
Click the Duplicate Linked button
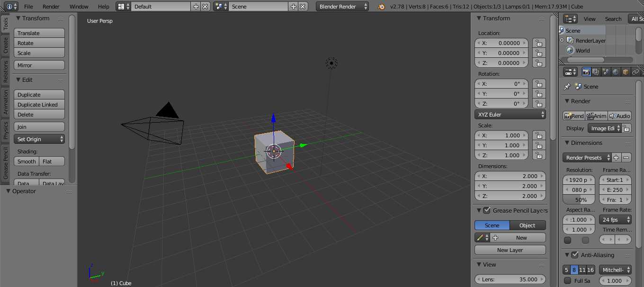[x=39, y=105]
